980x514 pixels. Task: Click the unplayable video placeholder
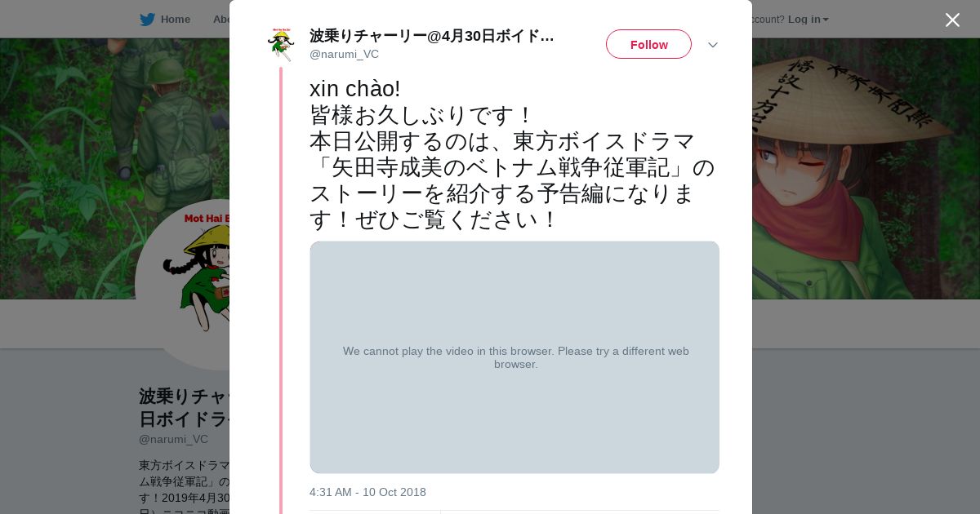pyautogui.click(x=514, y=357)
